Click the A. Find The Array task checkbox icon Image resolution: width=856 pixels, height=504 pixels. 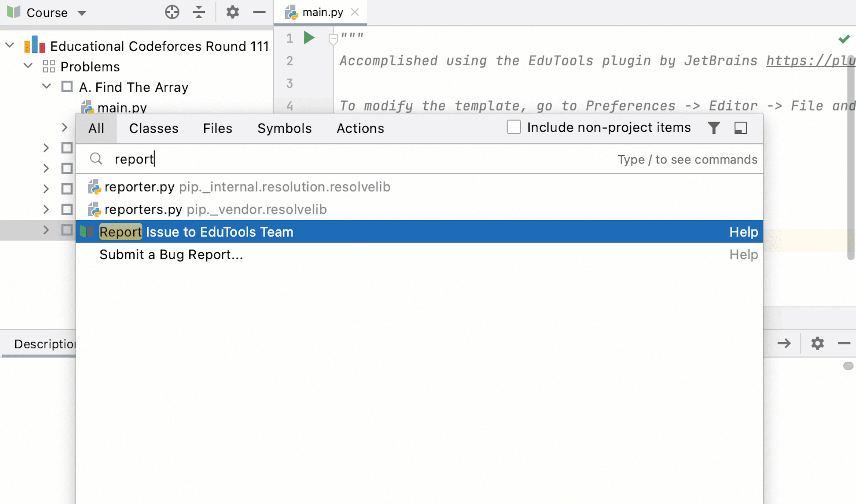point(67,87)
